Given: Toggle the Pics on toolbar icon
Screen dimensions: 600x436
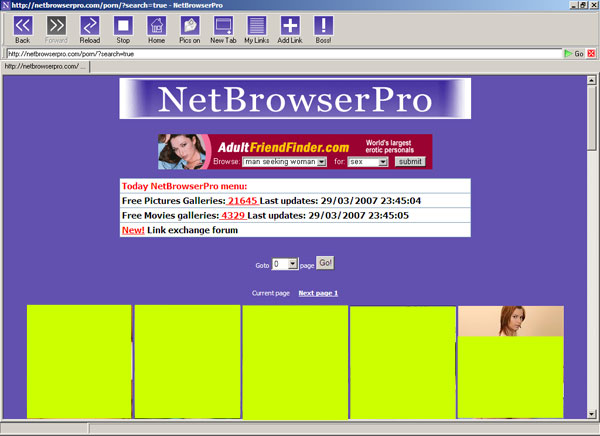Looking at the screenshot, I should tap(190, 26).
